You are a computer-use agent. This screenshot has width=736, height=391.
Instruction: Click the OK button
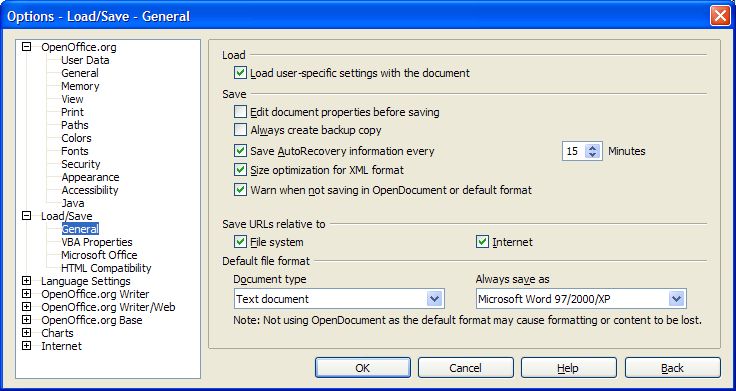pos(363,368)
